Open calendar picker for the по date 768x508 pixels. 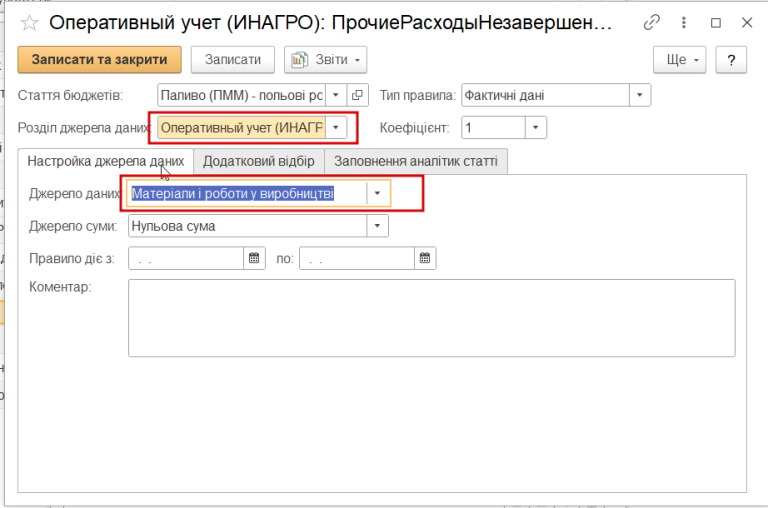pos(425,258)
